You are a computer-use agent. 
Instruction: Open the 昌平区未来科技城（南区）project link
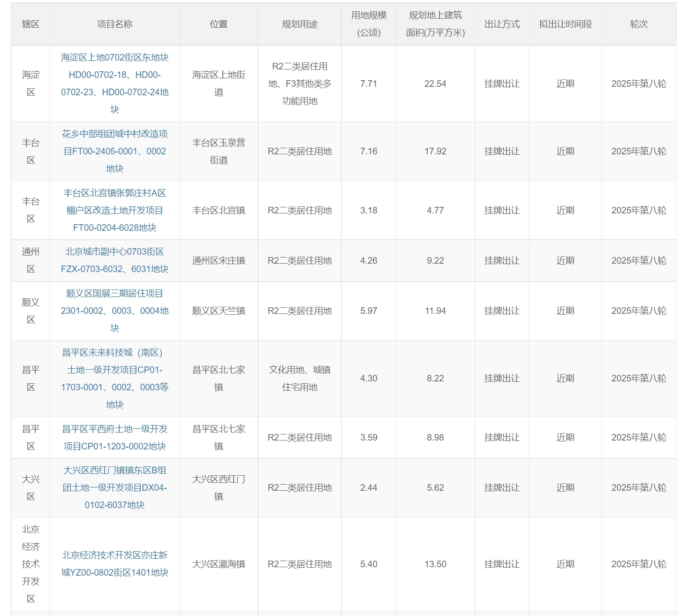[114, 378]
